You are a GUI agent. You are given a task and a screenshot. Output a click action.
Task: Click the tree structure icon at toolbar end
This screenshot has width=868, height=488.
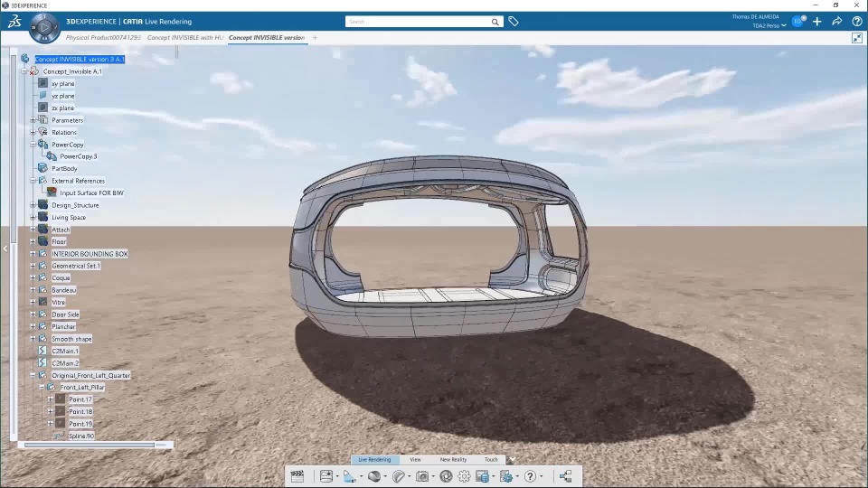[x=565, y=476]
